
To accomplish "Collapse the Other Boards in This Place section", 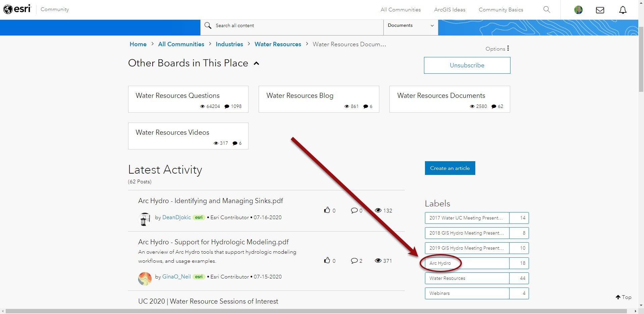I will point(257,63).
